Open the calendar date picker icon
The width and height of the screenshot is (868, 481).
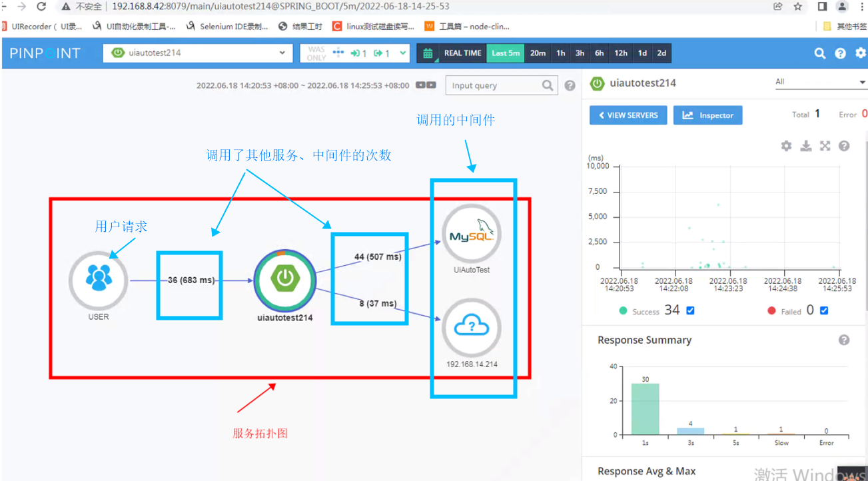coord(428,53)
